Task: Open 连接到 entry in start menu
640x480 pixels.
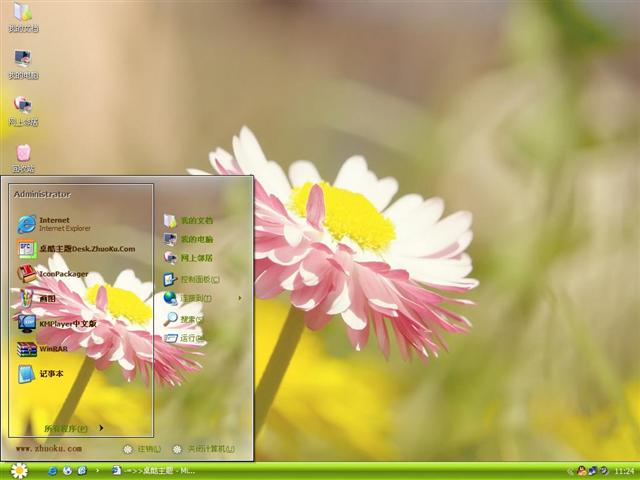Action: (x=188, y=298)
